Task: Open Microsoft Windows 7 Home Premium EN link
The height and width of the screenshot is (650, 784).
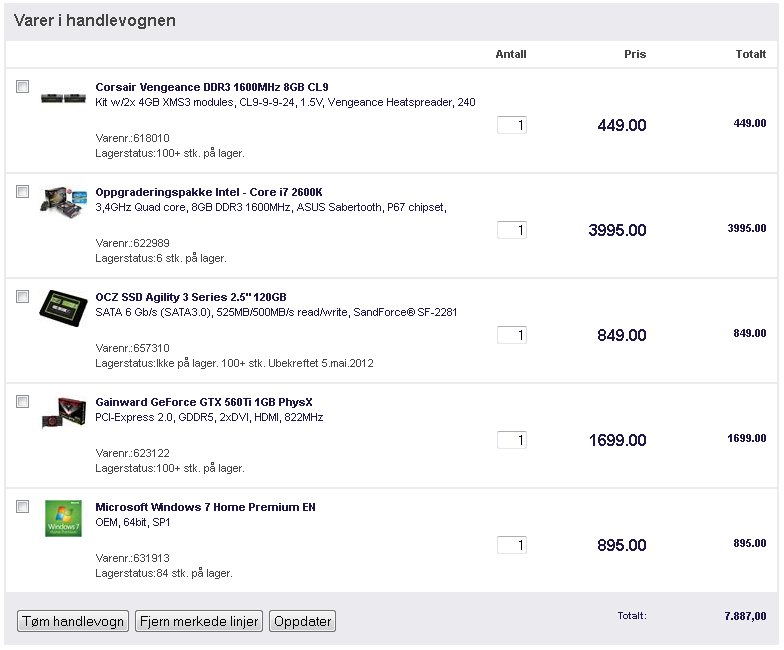Action: (206, 507)
